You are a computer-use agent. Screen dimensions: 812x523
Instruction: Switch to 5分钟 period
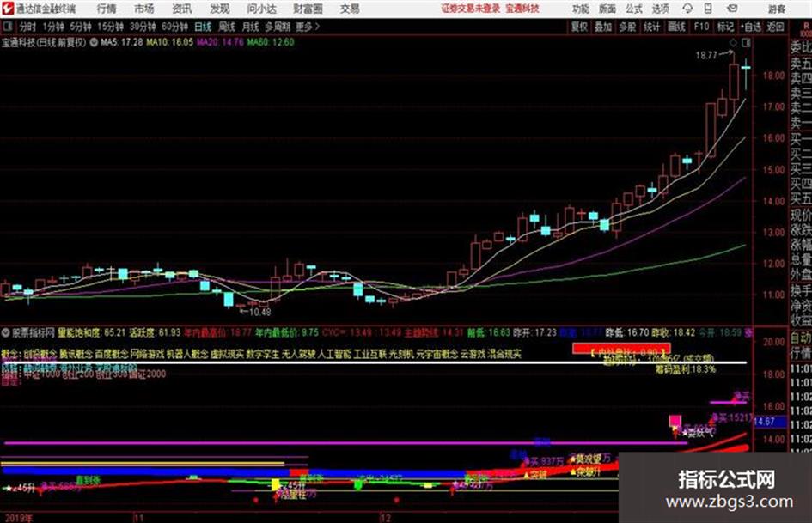coord(80,27)
